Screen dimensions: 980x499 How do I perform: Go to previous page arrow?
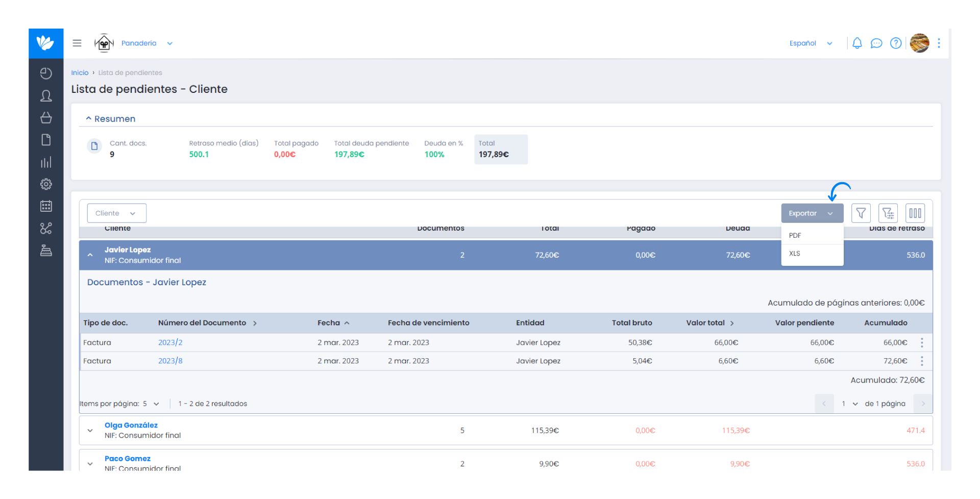click(824, 404)
